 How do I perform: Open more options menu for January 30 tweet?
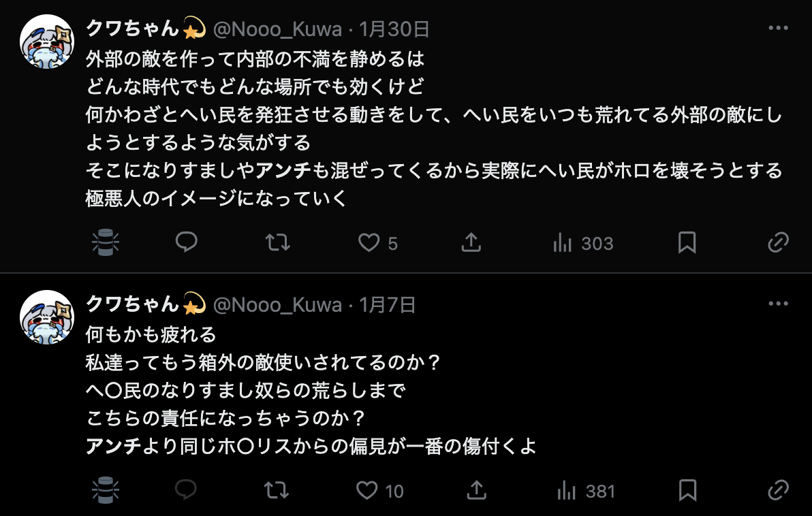[x=778, y=28]
